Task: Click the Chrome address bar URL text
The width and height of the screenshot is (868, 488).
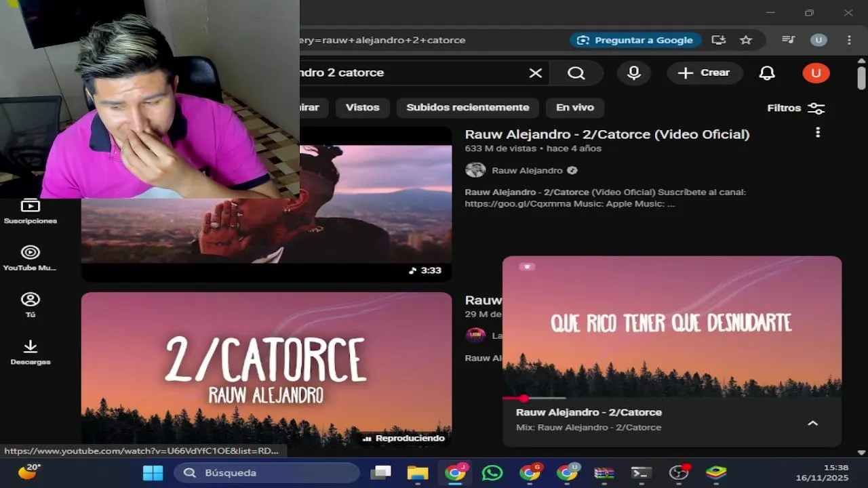Action: pyautogui.click(x=383, y=40)
